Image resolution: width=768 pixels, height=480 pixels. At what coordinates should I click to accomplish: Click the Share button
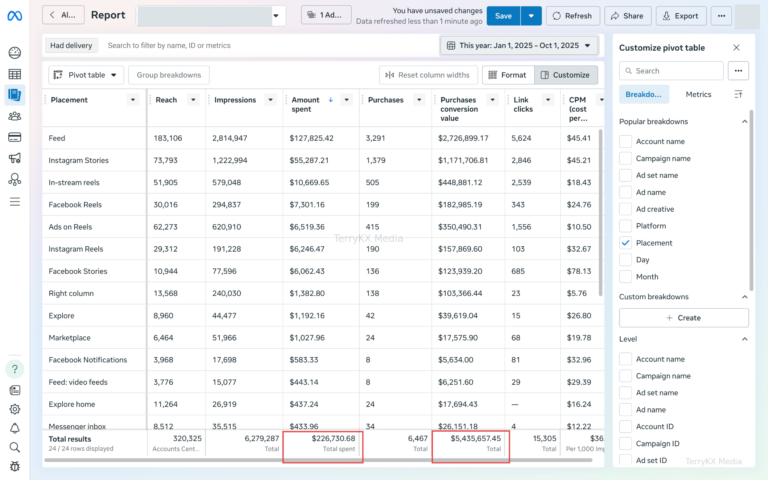[x=627, y=16]
